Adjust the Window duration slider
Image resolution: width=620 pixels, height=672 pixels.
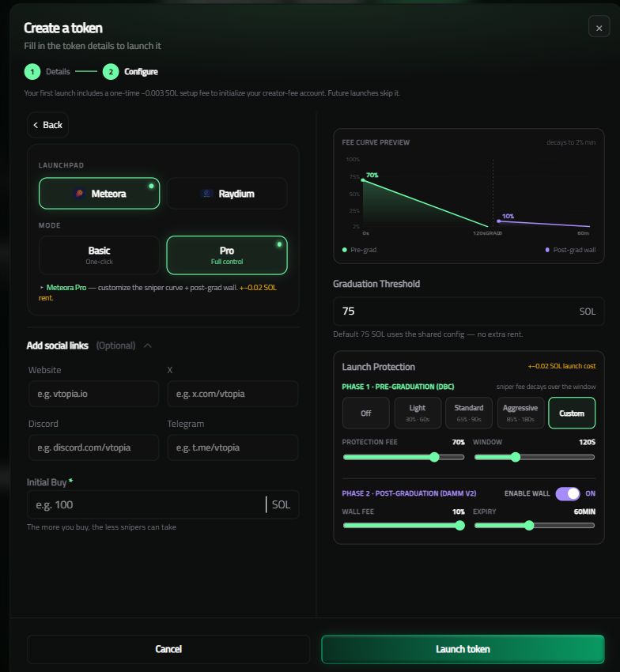(x=535, y=457)
